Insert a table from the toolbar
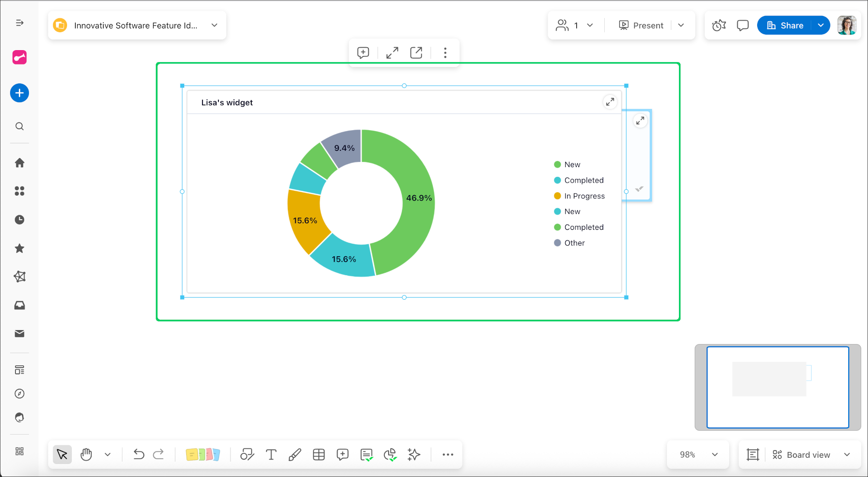Image resolution: width=868 pixels, height=477 pixels. pyautogui.click(x=319, y=454)
